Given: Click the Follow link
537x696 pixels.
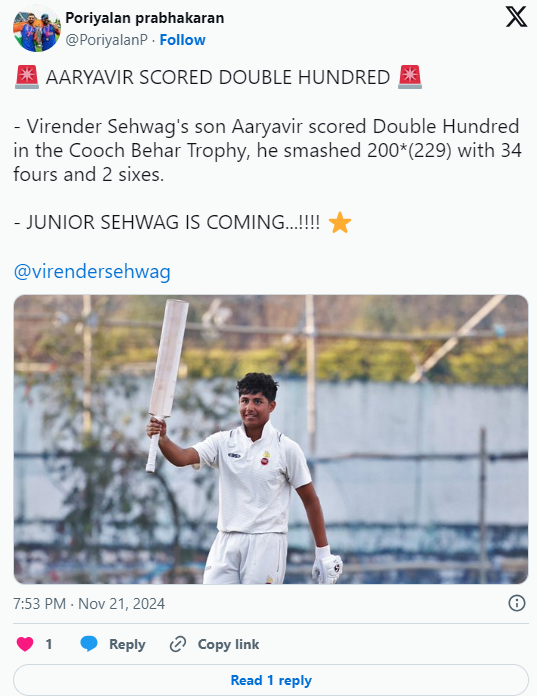Looking at the screenshot, I should (x=182, y=40).
